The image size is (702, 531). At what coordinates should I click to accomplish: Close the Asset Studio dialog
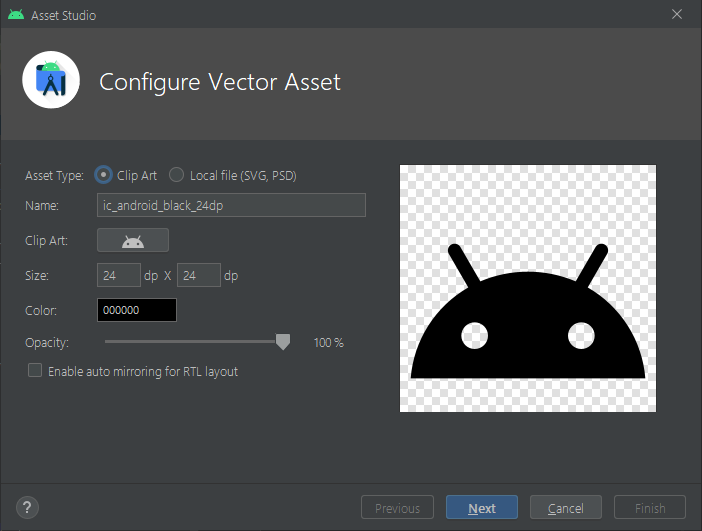(677, 14)
